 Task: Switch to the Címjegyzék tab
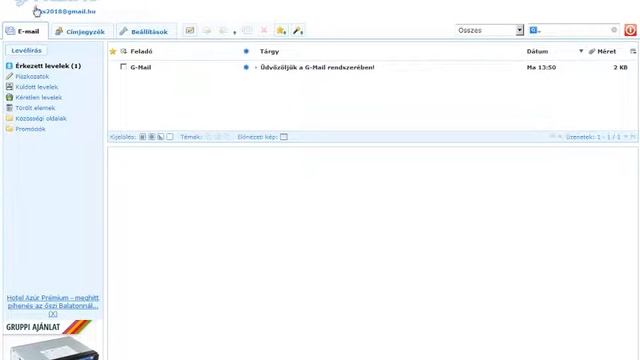80,31
